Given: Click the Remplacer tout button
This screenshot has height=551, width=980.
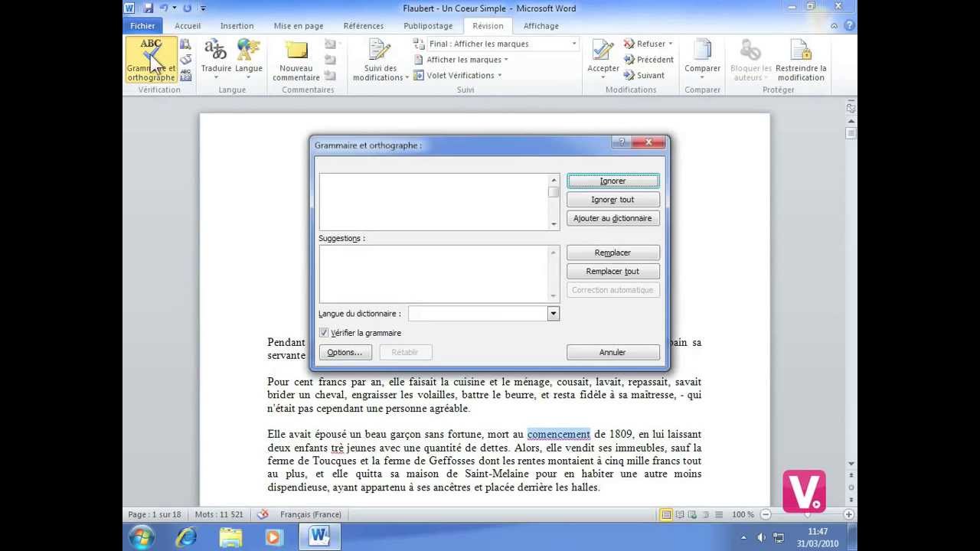Looking at the screenshot, I should 612,272.
